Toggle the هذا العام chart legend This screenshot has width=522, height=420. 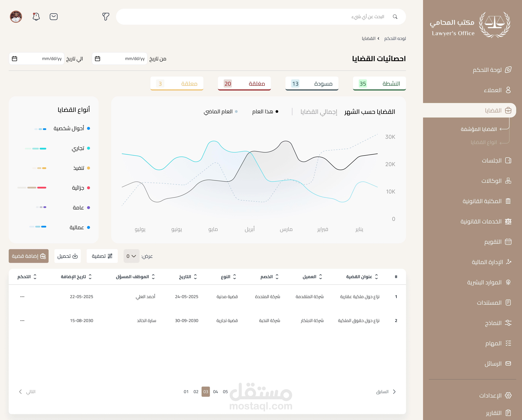coord(265,111)
